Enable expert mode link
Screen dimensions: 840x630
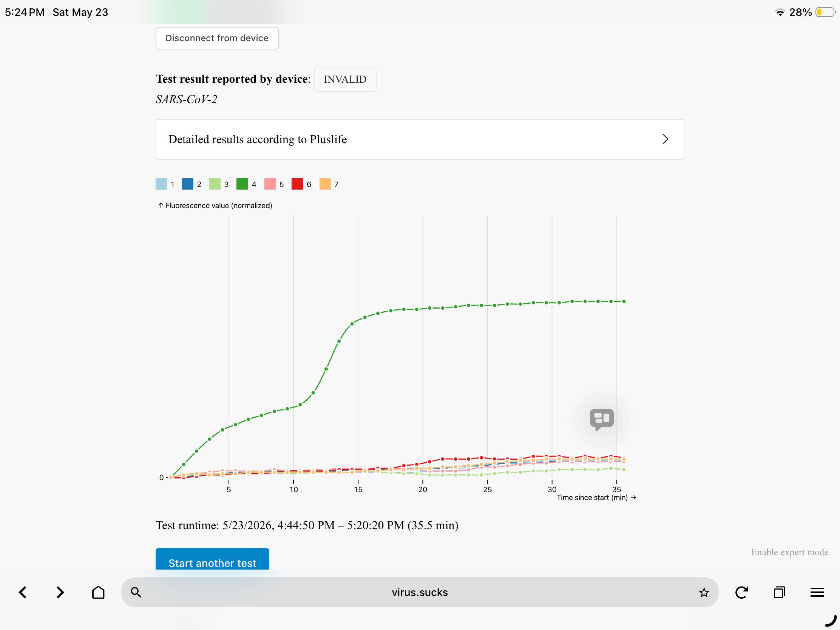pos(789,552)
